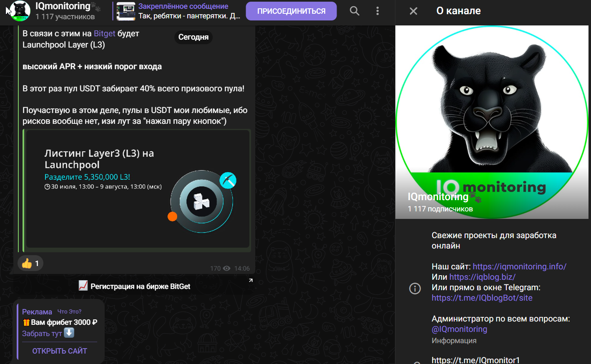Click the Реклама ad label
591x364 pixels.
(37, 312)
